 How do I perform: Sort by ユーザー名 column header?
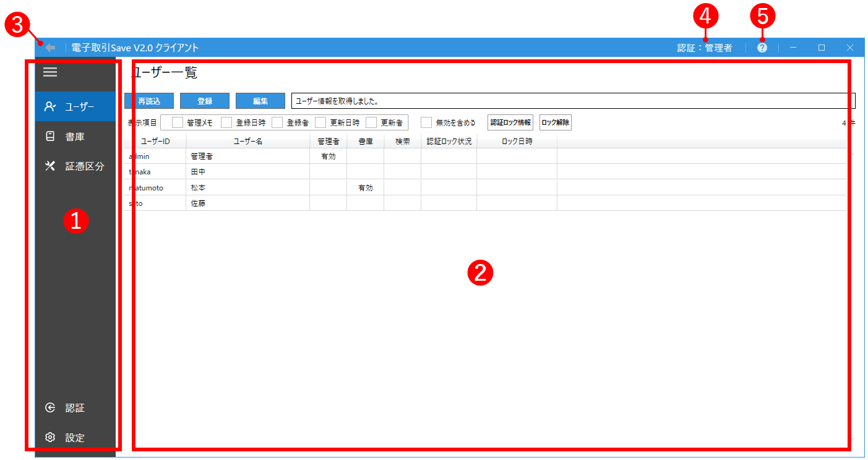pyautogui.click(x=247, y=142)
